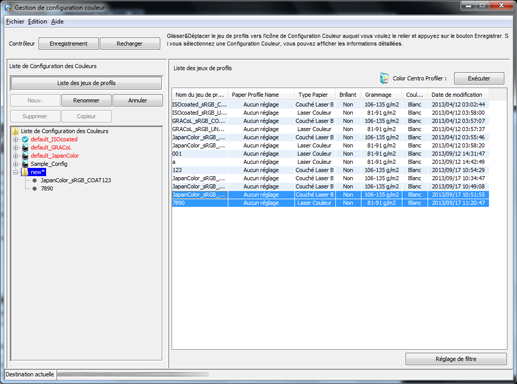Sort by Paper Profile Name column header
This screenshot has height=384, width=517.
pos(261,95)
